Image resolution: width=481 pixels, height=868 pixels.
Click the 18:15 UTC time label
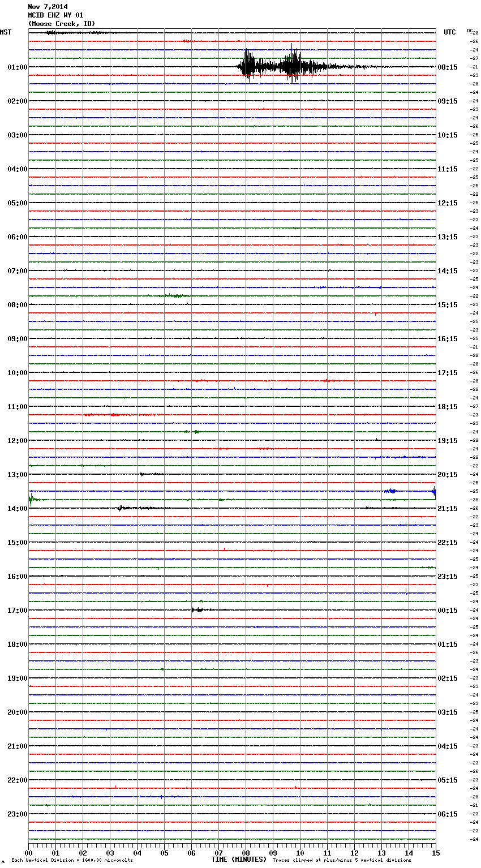coord(448,407)
